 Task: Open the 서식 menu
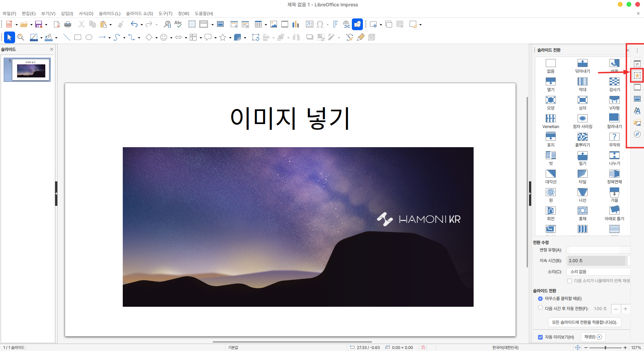tap(86, 13)
